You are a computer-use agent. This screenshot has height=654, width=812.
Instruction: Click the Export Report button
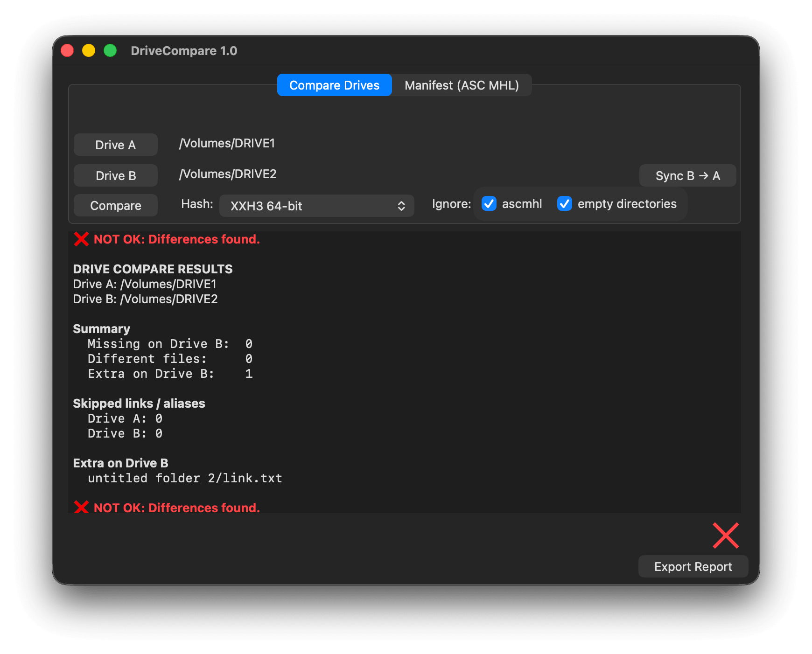(693, 567)
